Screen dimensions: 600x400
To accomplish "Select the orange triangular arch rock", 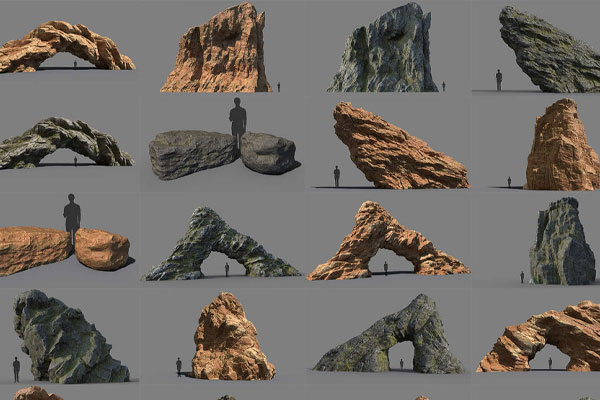I will tap(386, 242).
